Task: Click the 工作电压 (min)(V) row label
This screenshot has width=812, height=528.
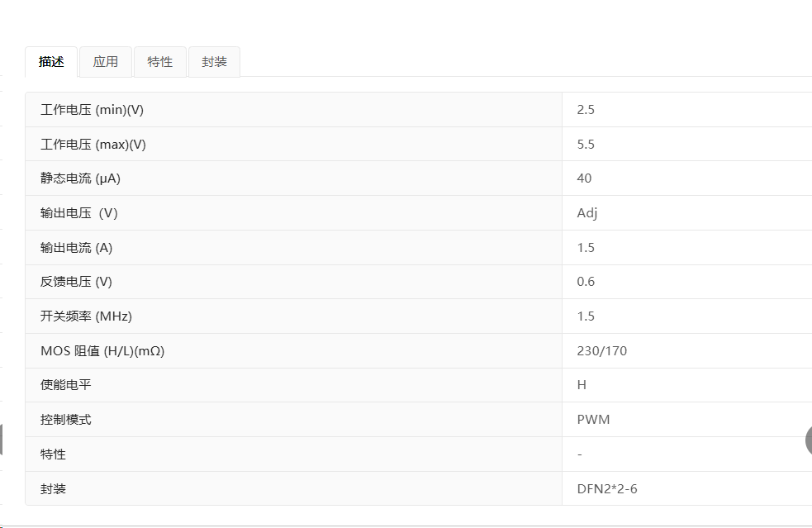Action: click(x=92, y=110)
